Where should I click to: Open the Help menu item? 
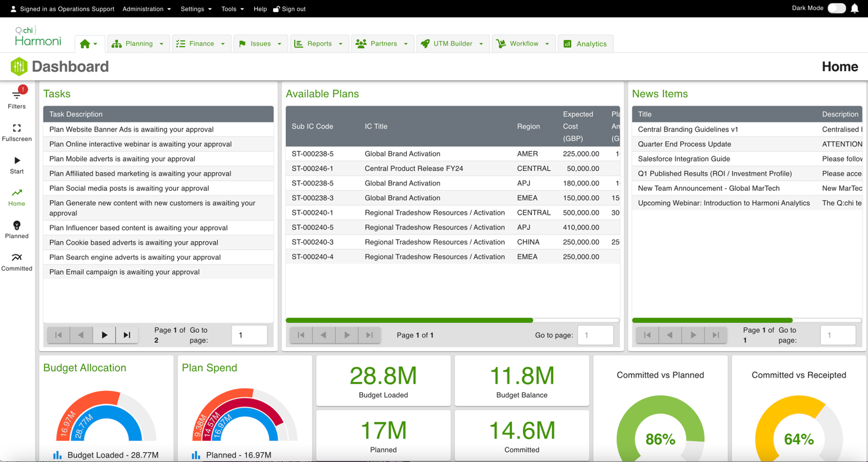(260, 9)
